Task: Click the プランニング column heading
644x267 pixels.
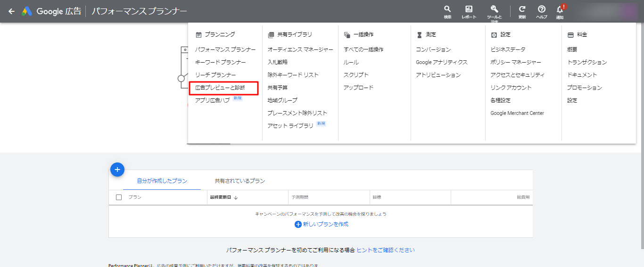Action: click(x=220, y=34)
